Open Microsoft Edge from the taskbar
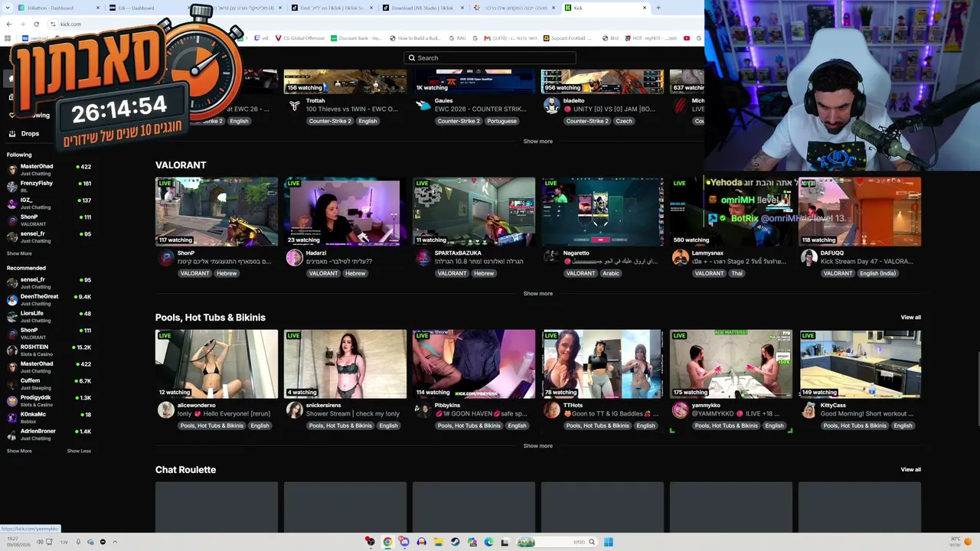This screenshot has height=551, width=980. click(x=488, y=542)
